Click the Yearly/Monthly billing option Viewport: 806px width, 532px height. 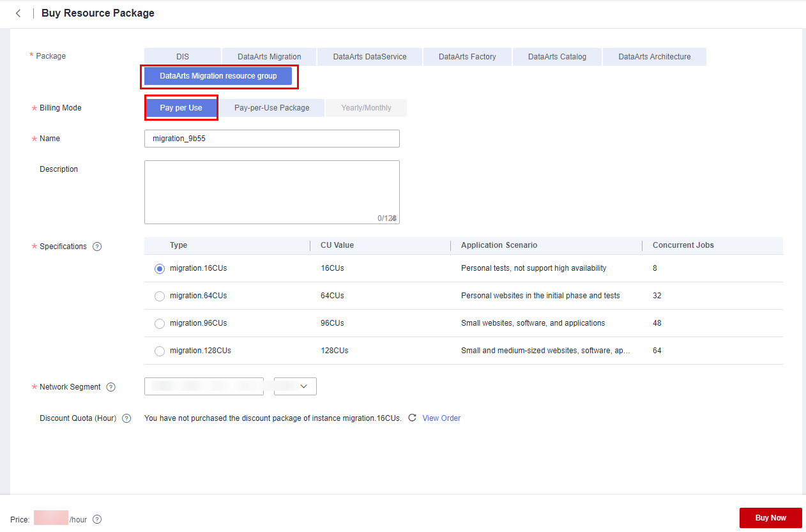click(366, 108)
